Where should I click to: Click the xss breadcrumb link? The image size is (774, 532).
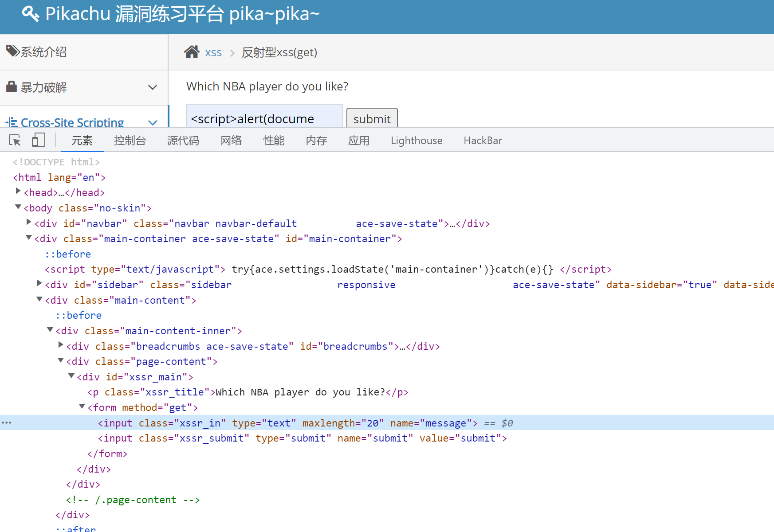213,52
